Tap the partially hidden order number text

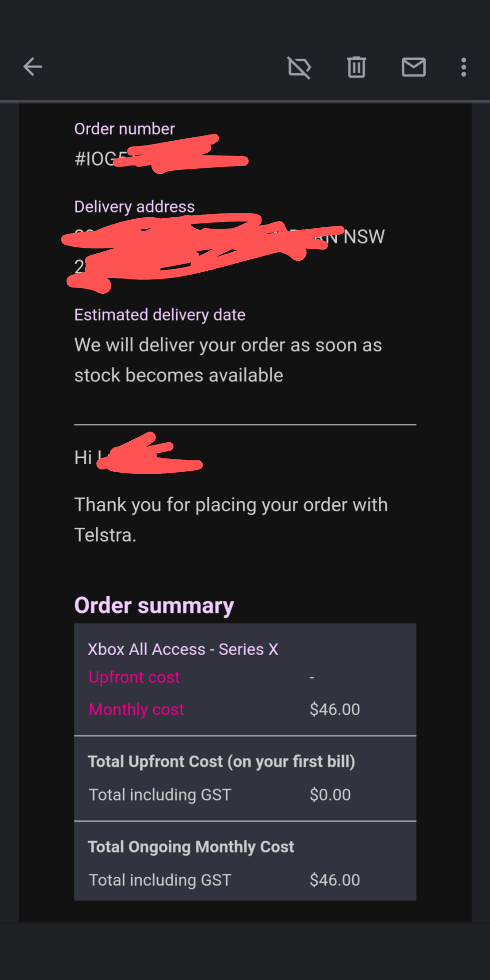(161, 157)
